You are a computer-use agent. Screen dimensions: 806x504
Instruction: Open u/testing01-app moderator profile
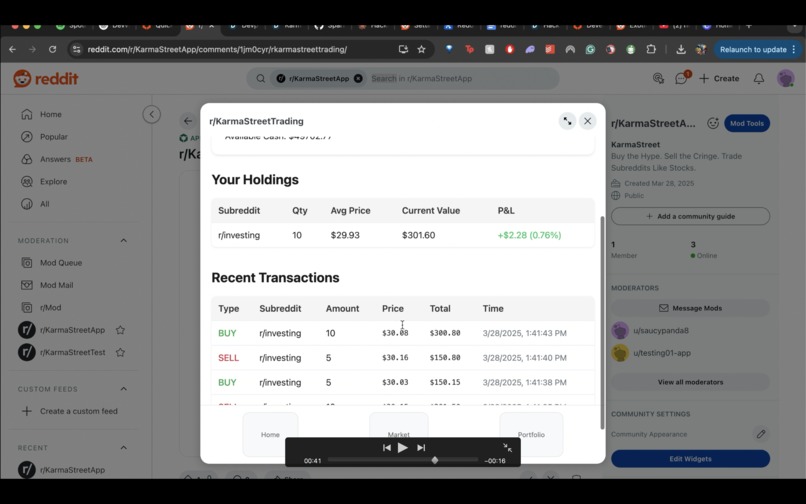point(662,353)
